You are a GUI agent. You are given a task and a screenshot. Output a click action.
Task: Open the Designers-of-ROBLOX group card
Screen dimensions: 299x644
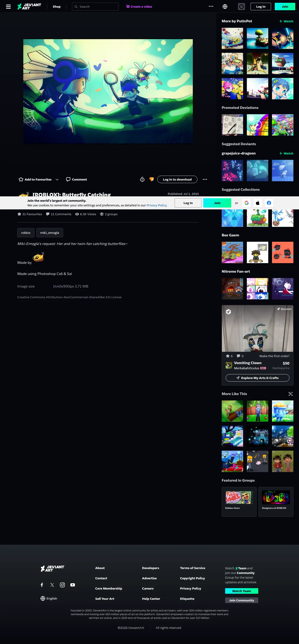[276, 502]
